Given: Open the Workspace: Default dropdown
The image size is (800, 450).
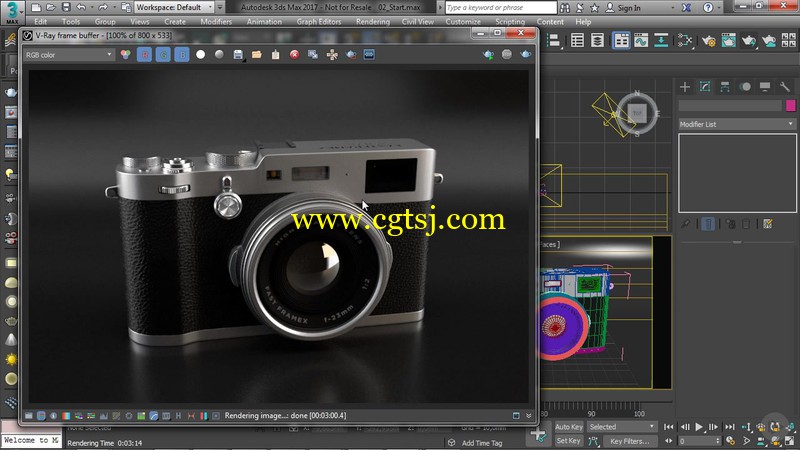Looking at the screenshot, I should coord(174,7).
